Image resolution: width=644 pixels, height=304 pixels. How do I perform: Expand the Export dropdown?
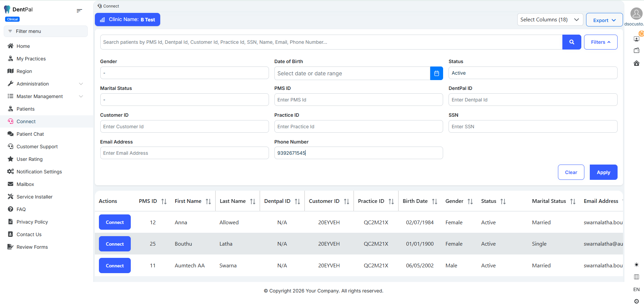tap(604, 20)
